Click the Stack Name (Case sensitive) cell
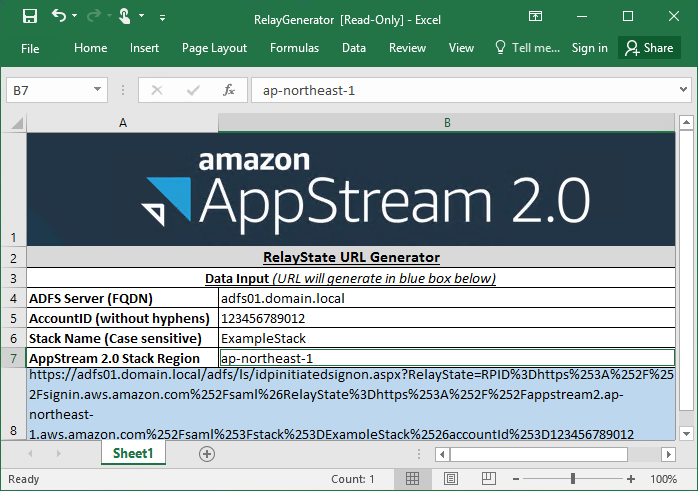This screenshot has height=491, width=698. [x=122, y=338]
